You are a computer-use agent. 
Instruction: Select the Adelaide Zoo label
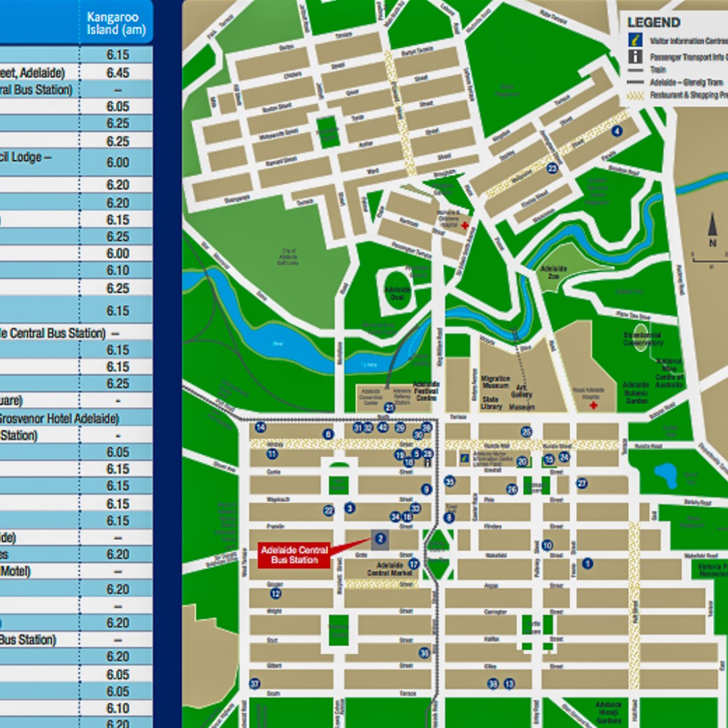553,272
